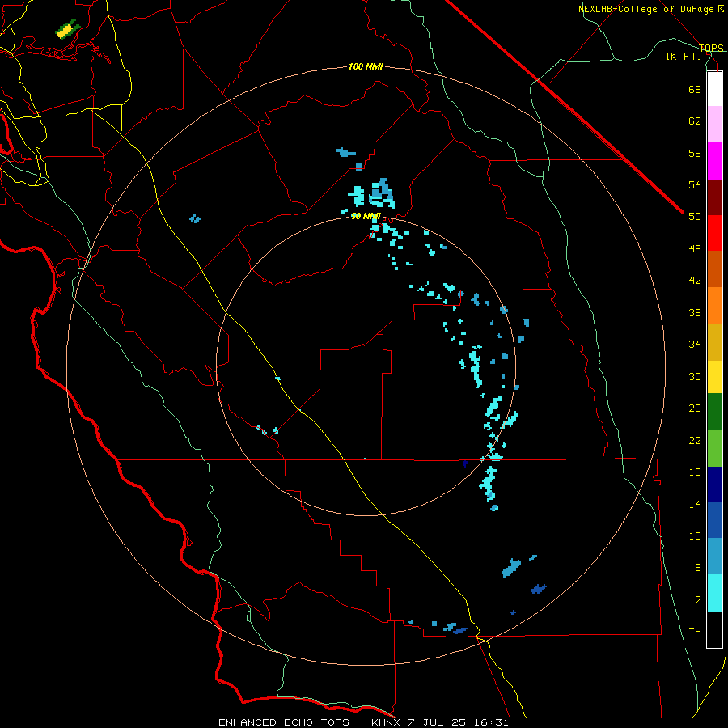728x728 pixels.
Task: Click the 10 value on the scale
Action: coord(695,536)
